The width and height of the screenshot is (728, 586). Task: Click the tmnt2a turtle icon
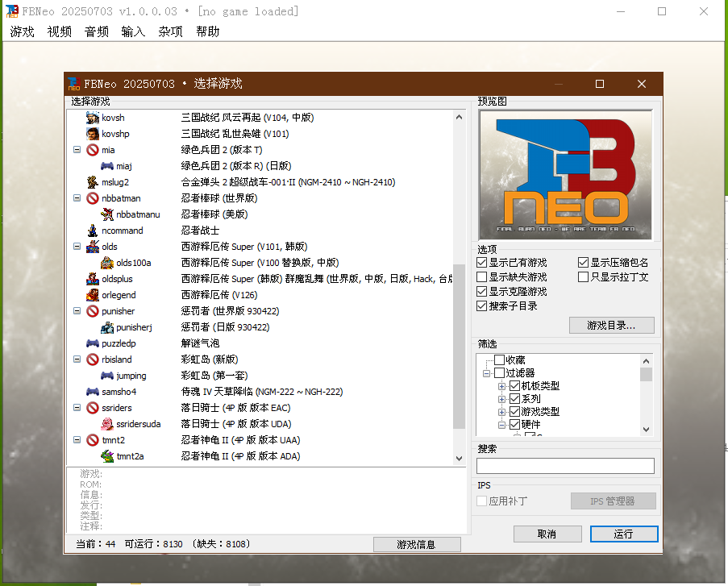pos(107,456)
